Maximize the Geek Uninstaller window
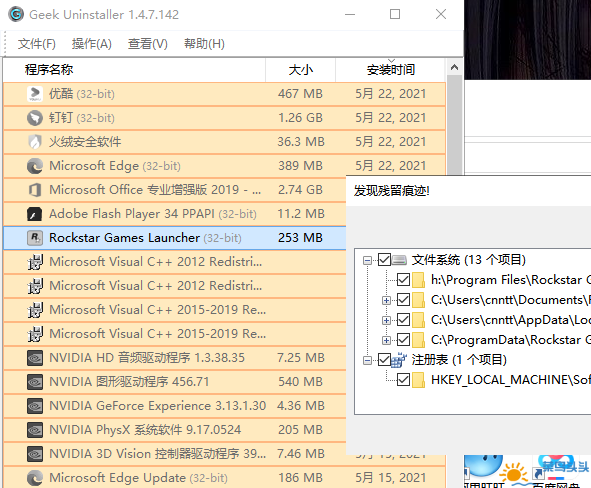Screen dimensions: 591x488 coord(395,14)
